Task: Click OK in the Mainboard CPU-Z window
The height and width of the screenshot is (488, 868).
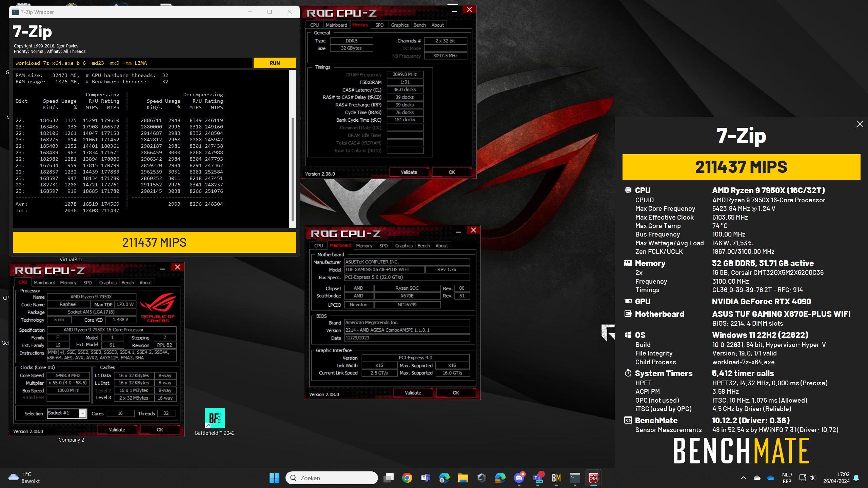Action: tap(456, 393)
